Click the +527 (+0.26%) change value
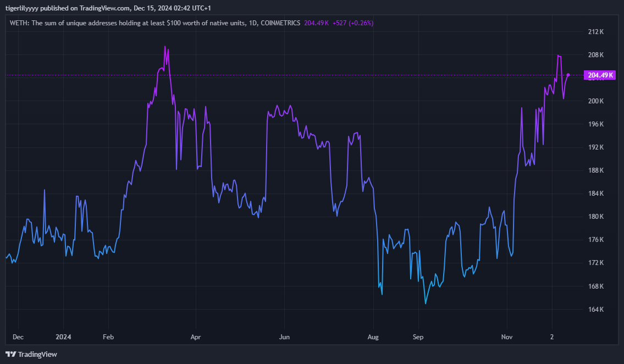 pos(353,23)
